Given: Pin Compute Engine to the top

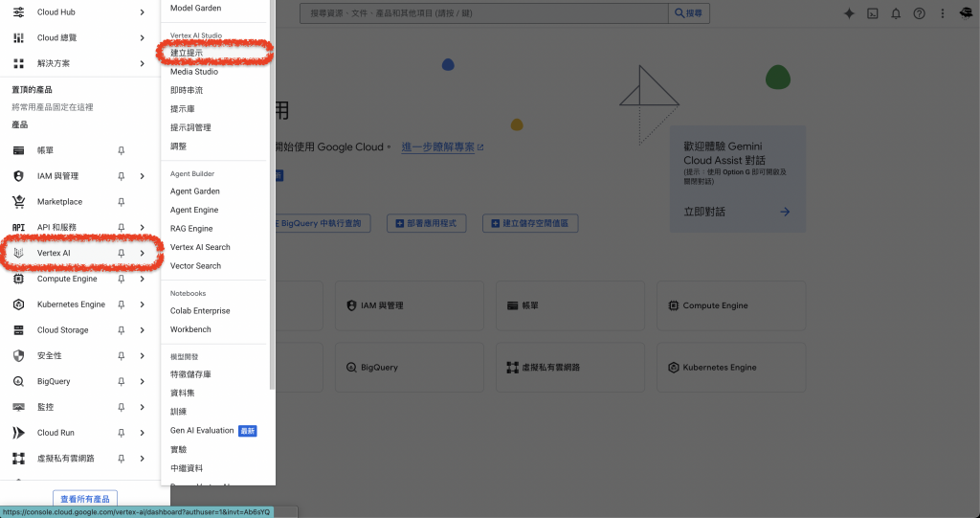Looking at the screenshot, I should [122, 279].
